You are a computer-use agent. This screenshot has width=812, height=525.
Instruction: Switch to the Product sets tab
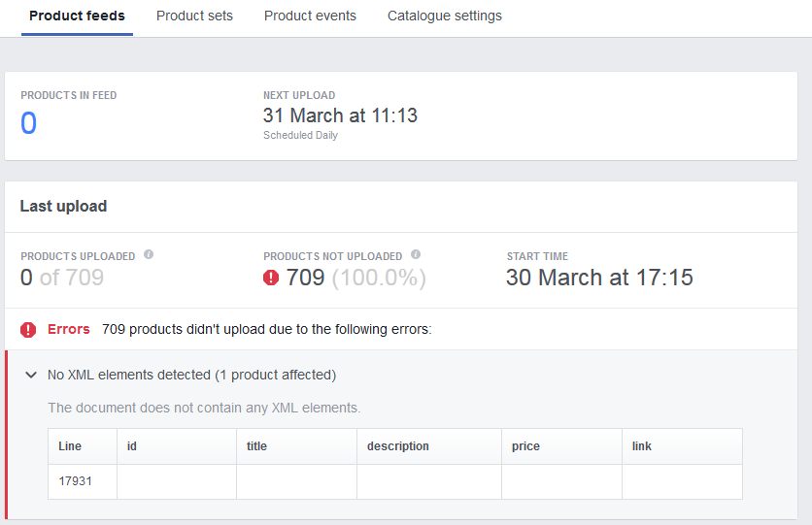click(194, 16)
